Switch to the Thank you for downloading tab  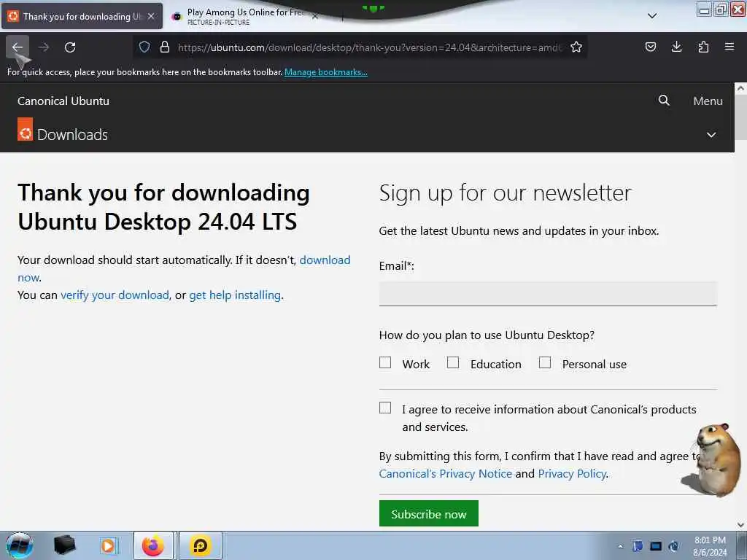tap(82, 16)
